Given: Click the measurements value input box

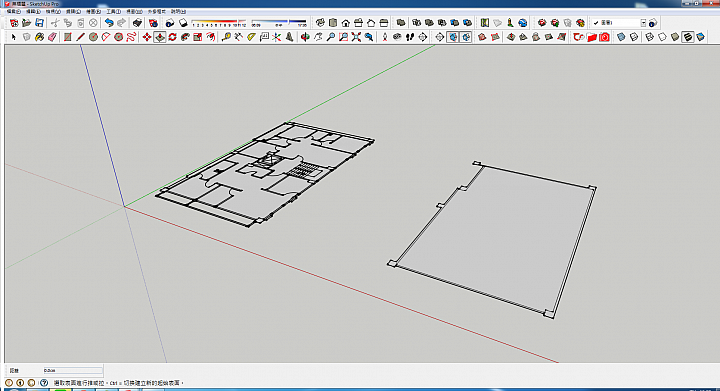Looking at the screenshot, I should 73,370.
